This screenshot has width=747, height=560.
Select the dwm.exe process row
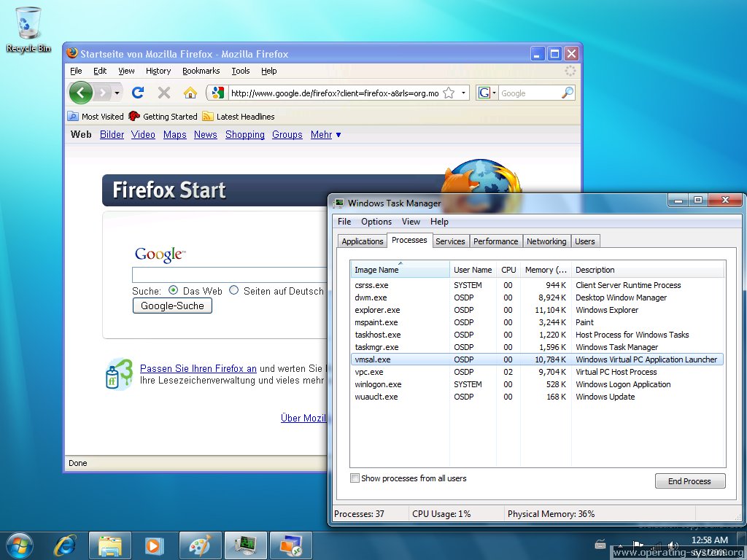tap(538, 297)
